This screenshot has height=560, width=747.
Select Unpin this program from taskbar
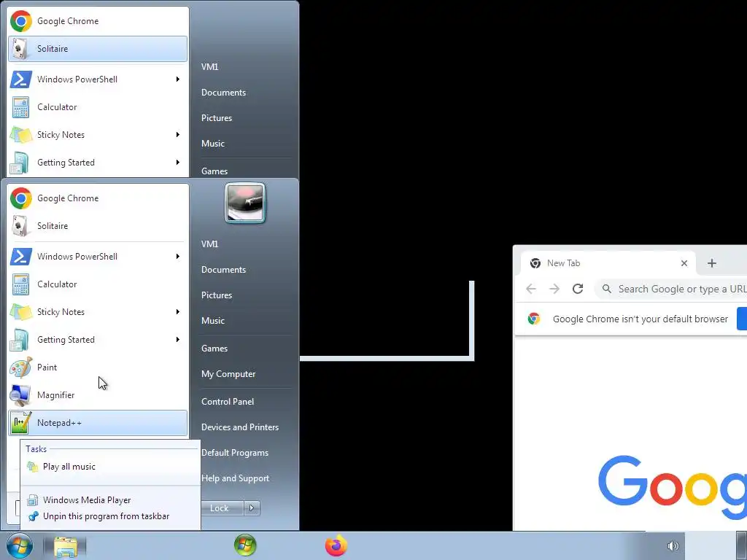click(109, 516)
